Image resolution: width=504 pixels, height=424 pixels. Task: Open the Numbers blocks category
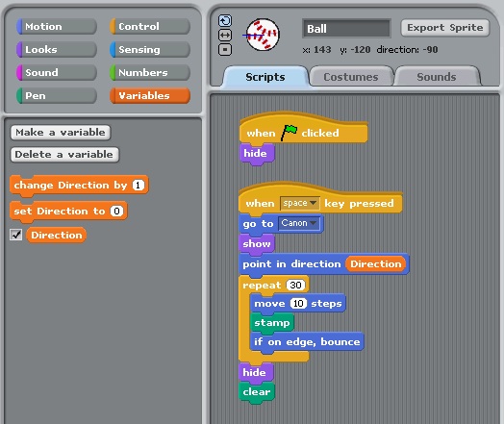(150, 73)
